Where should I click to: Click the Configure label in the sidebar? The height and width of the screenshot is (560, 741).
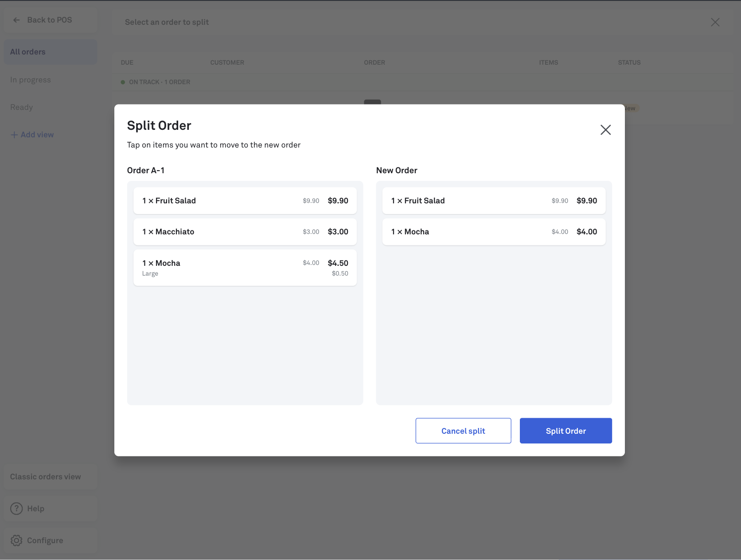click(x=45, y=541)
